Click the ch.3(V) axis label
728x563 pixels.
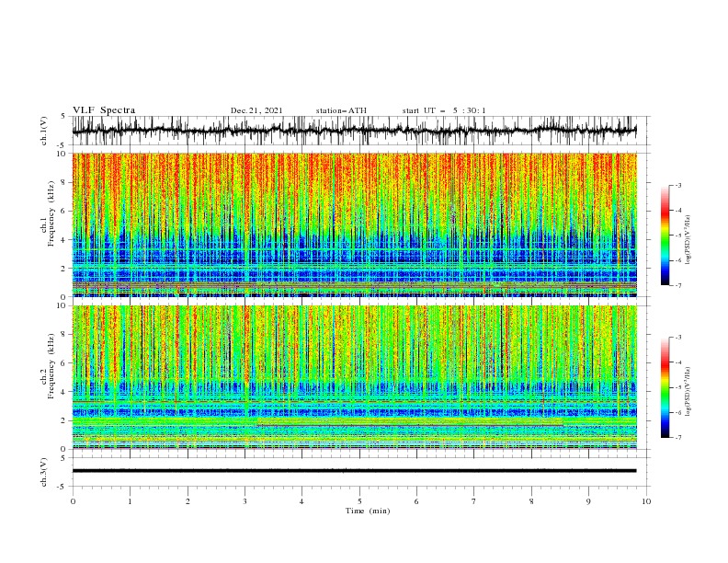point(44,472)
